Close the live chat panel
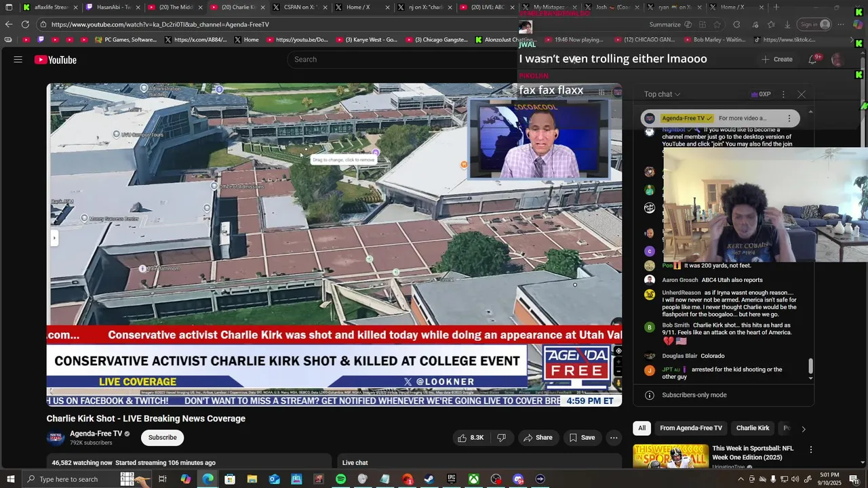 pyautogui.click(x=802, y=94)
